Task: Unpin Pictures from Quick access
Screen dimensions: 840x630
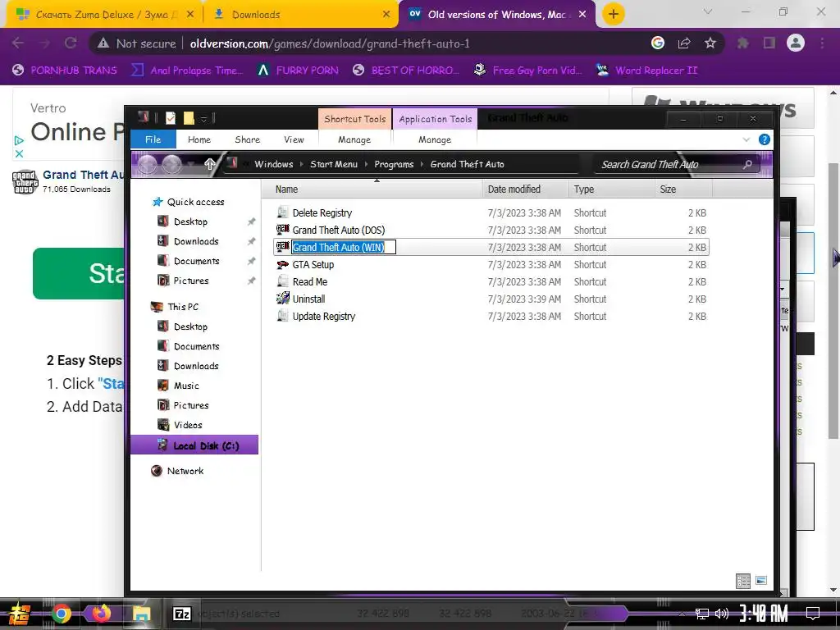Action: (251, 281)
